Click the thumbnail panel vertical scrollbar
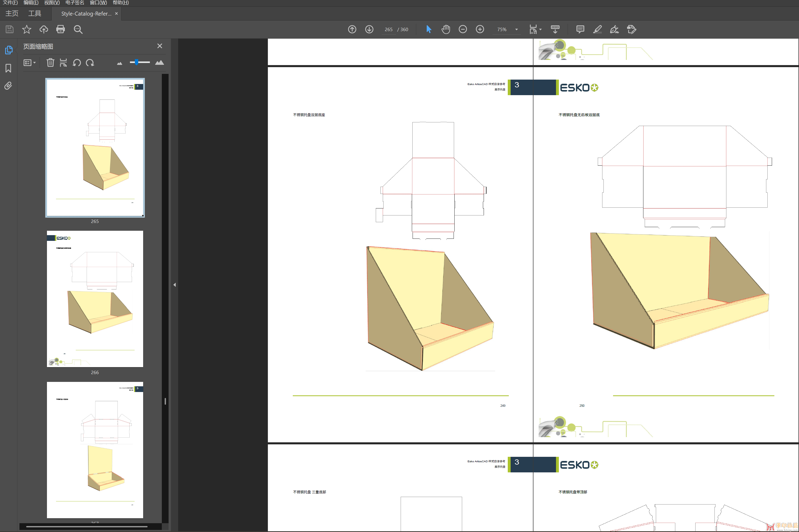 (165, 401)
